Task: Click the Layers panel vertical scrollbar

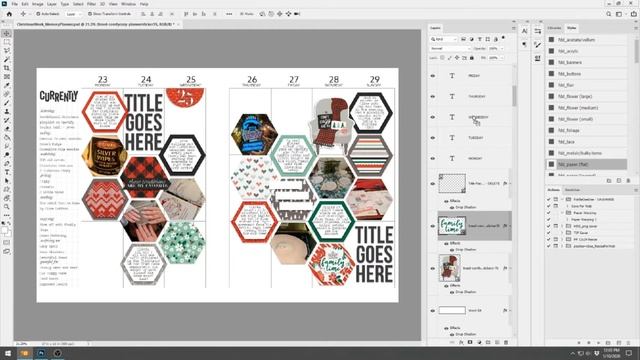Action: point(514,96)
